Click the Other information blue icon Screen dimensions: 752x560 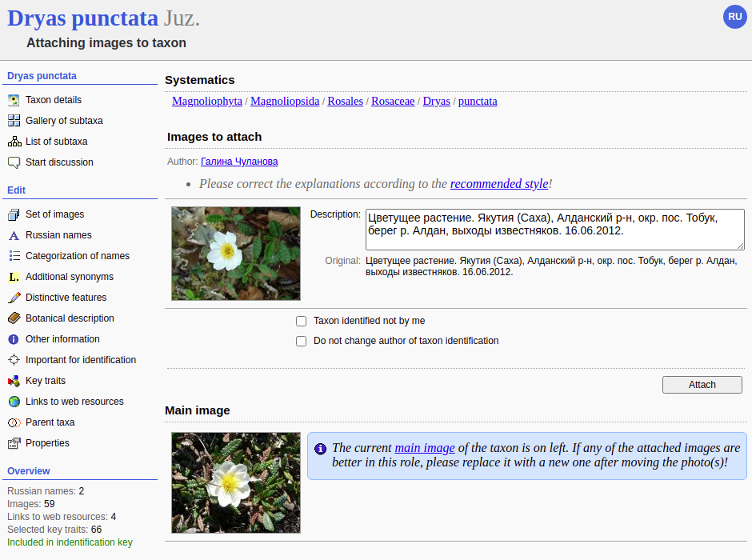coord(14,339)
